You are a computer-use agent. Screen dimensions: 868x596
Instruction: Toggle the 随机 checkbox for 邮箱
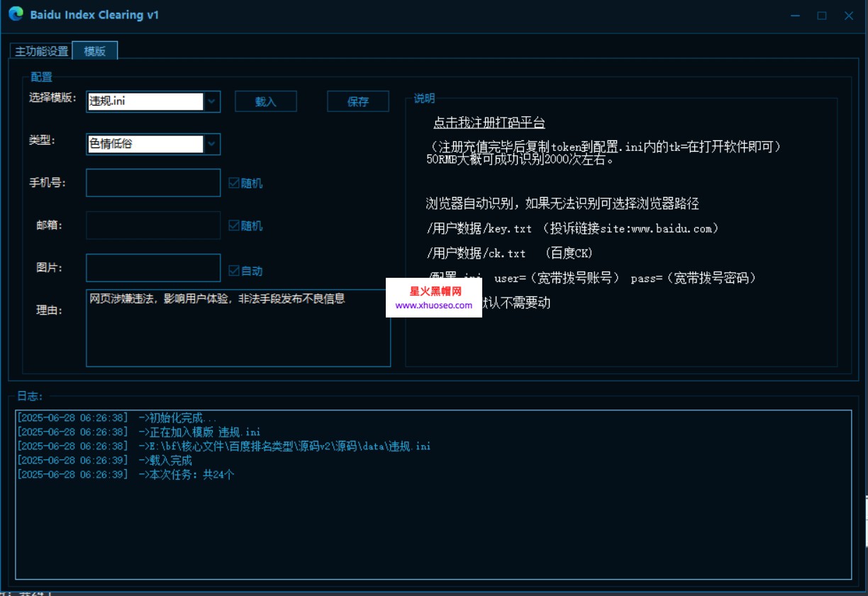pyautogui.click(x=245, y=226)
